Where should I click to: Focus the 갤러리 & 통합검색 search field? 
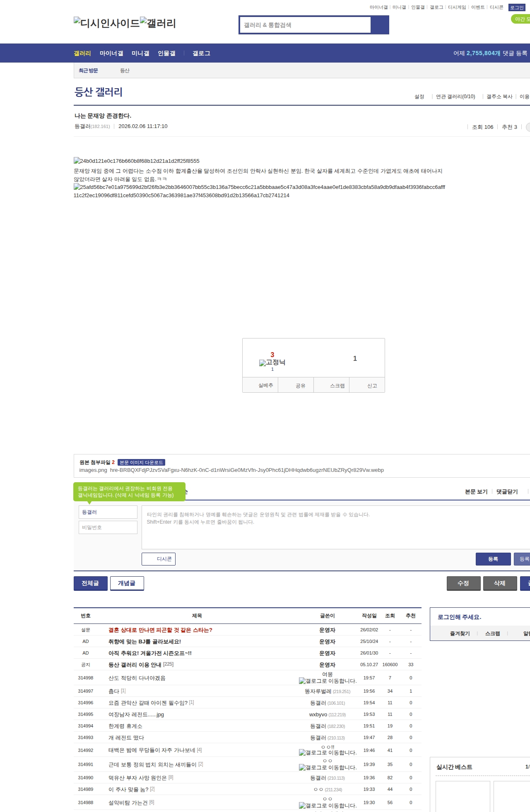tap(306, 25)
